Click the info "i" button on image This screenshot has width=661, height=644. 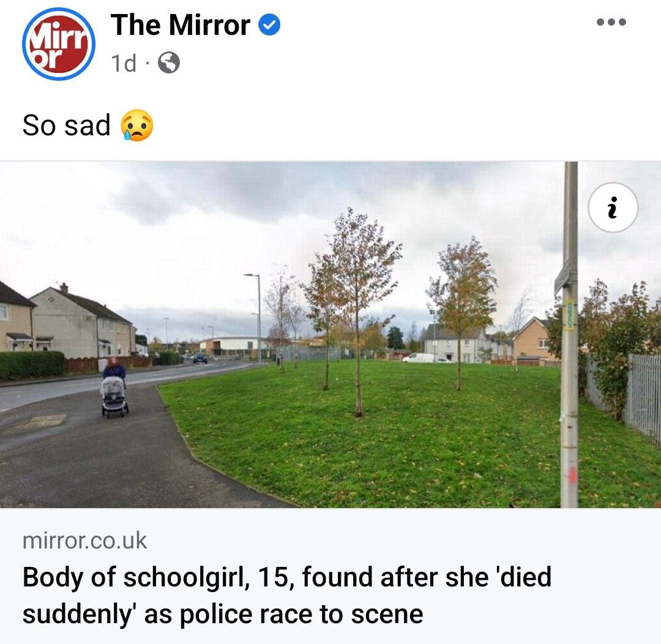coord(613,207)
